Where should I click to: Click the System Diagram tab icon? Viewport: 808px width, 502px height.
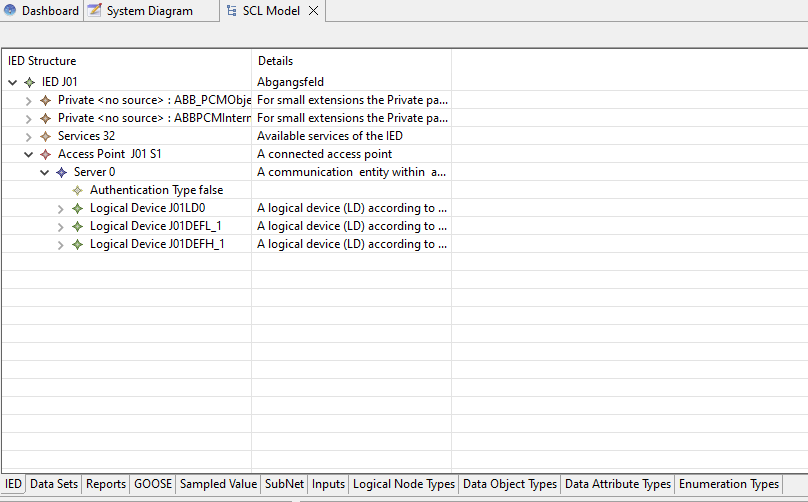pyautogui.click(x=94, y=11)
